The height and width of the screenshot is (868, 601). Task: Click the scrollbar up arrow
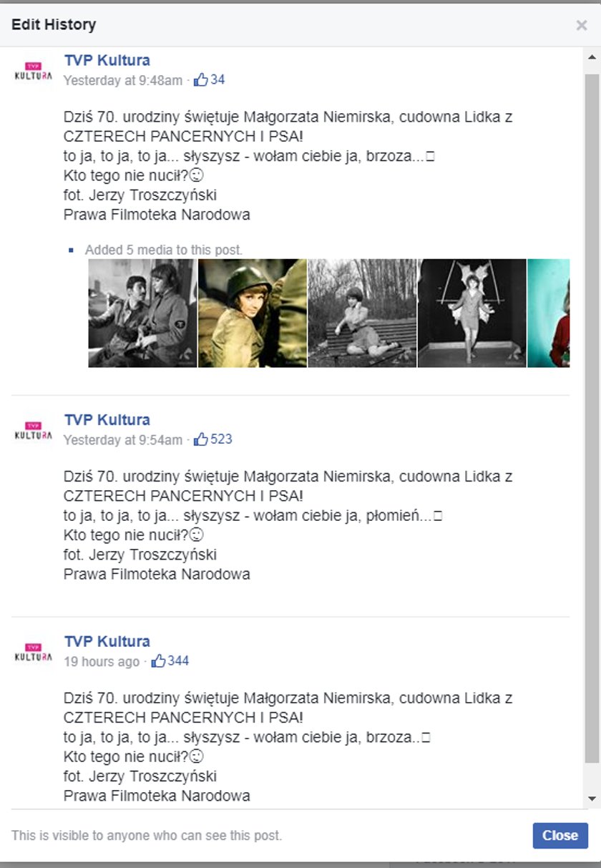click(x=592, y=57)
